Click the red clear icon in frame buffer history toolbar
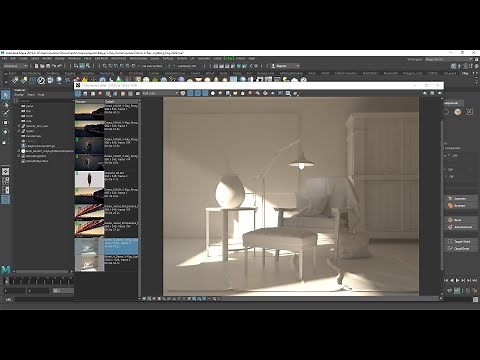Screen dimensions: 480x360 100,94
